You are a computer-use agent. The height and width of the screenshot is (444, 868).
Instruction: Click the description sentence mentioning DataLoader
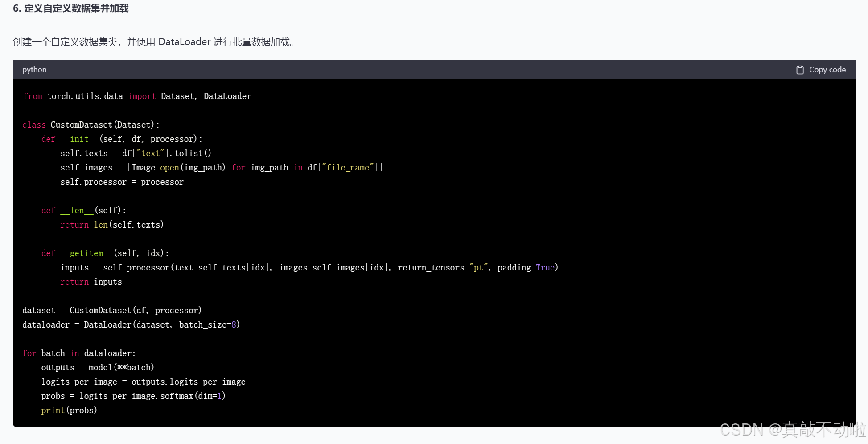tap(155, 42)
